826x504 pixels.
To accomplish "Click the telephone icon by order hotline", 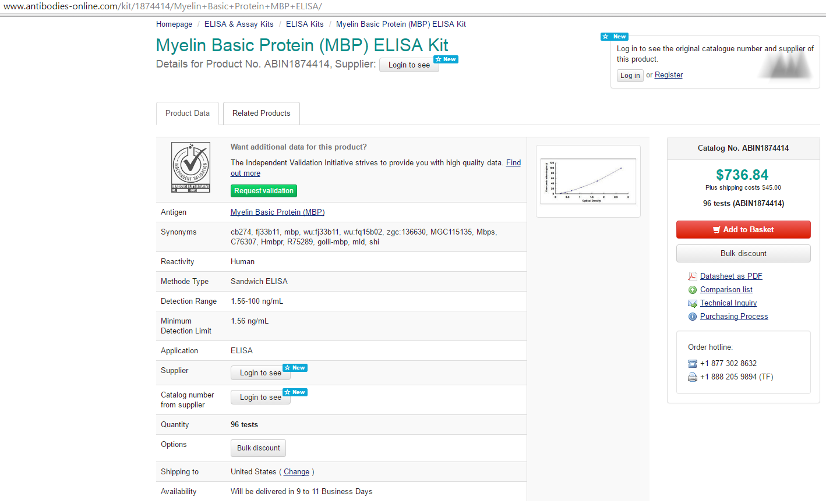I will (x=693, y=364).
